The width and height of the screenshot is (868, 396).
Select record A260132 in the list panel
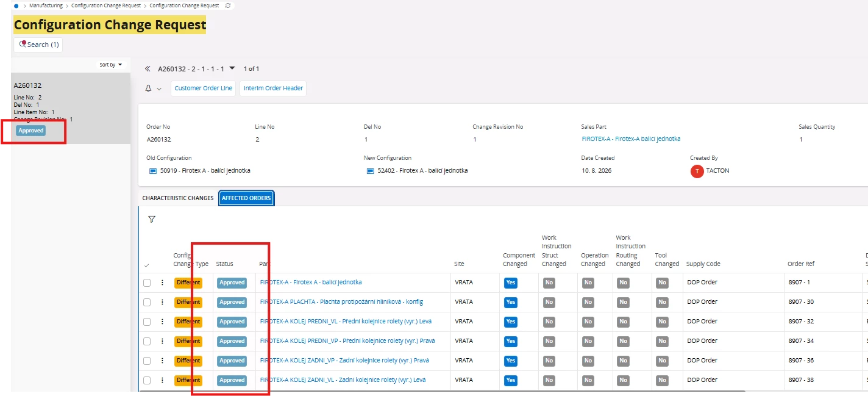(71, 108)
